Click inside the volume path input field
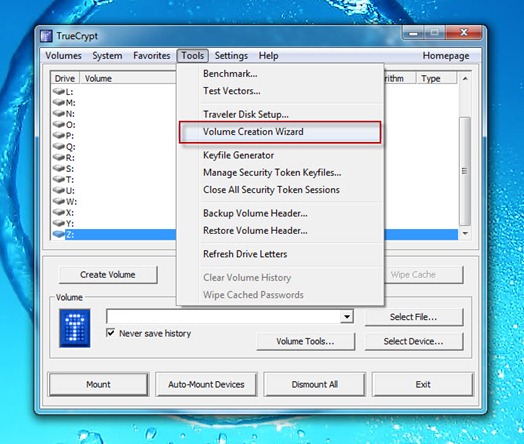Image resolution: width=524 pixels, height=444 pixels. tap(223, 316)
